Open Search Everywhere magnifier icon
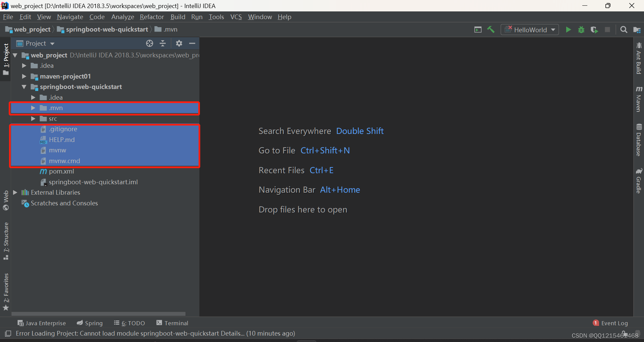Viewport: 644px width, 342px height. [x=624, y=30]
